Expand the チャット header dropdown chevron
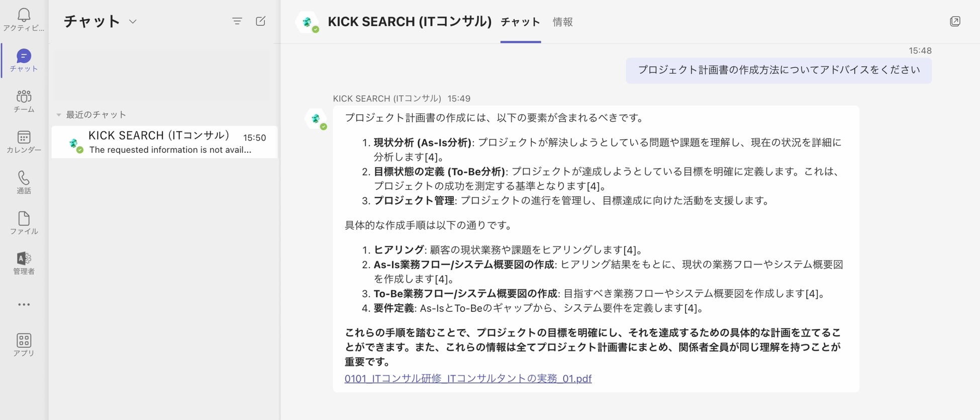Image resolution: width=980 pixels, height=420 pixels. pos(133,22)
